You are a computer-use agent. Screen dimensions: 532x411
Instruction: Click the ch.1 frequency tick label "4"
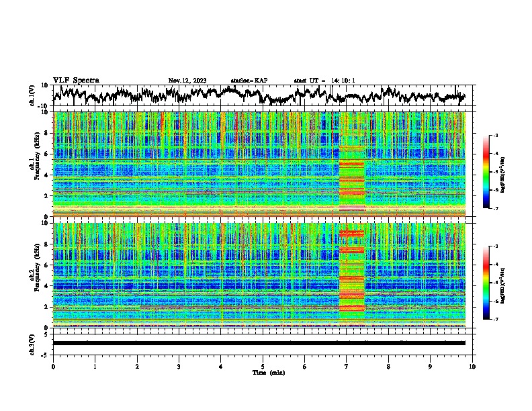pyautogui.click(x=47, y=175)
